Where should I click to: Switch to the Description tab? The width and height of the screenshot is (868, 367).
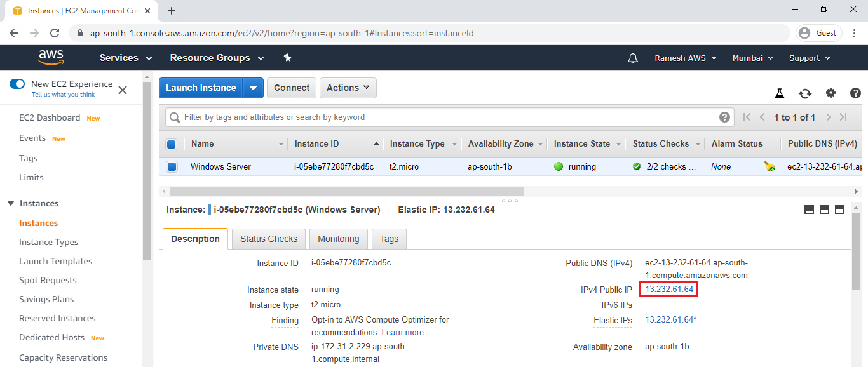click(x=195, y=239)
